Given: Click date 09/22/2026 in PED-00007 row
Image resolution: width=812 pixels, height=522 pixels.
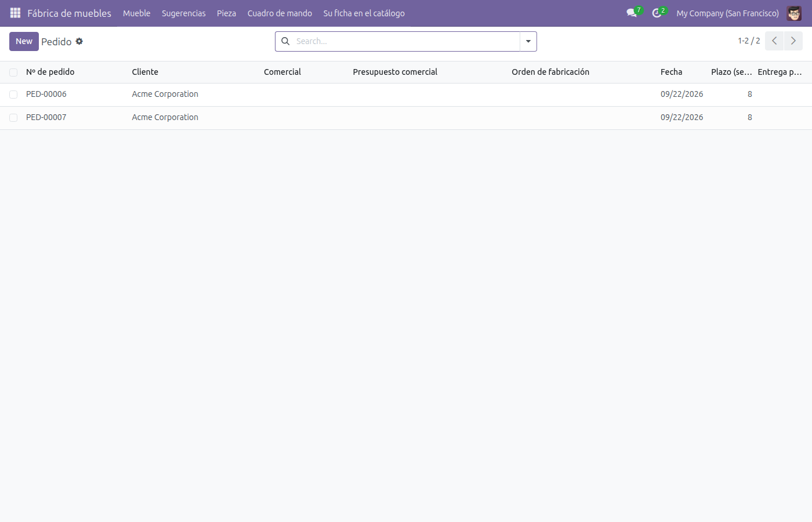Looking at the screenshot, I should tap(681, 117).
